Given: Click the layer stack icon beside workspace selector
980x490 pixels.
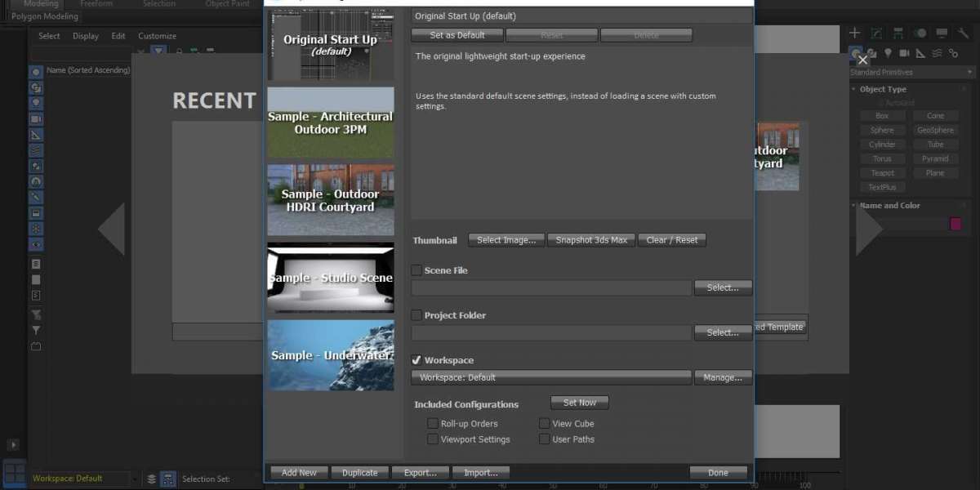Looking at the screenshot, I should pos(151,479).
